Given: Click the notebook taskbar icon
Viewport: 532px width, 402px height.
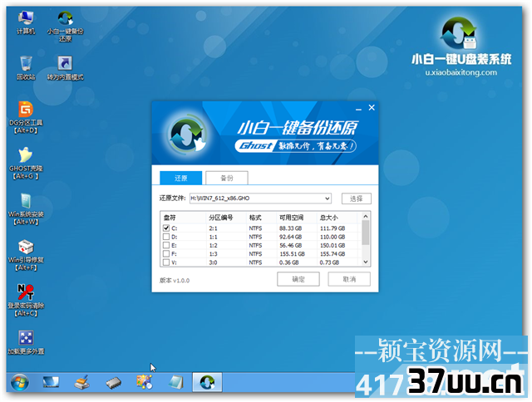Looking at the screenshot, I should point(176,382).
